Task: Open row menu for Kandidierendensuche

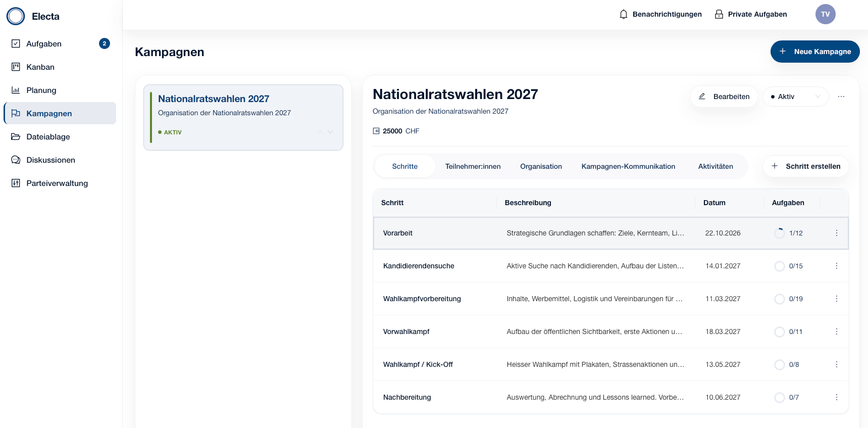Action: [836, 266]
